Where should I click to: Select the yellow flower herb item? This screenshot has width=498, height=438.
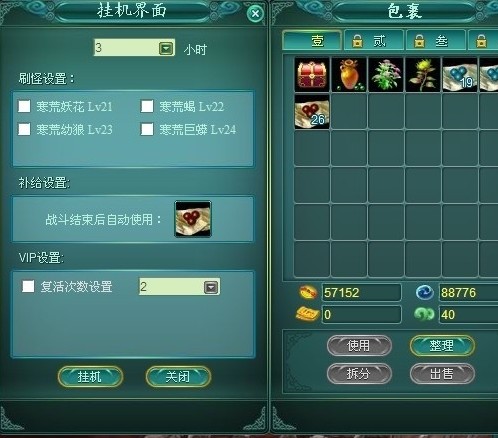[423, 74]
